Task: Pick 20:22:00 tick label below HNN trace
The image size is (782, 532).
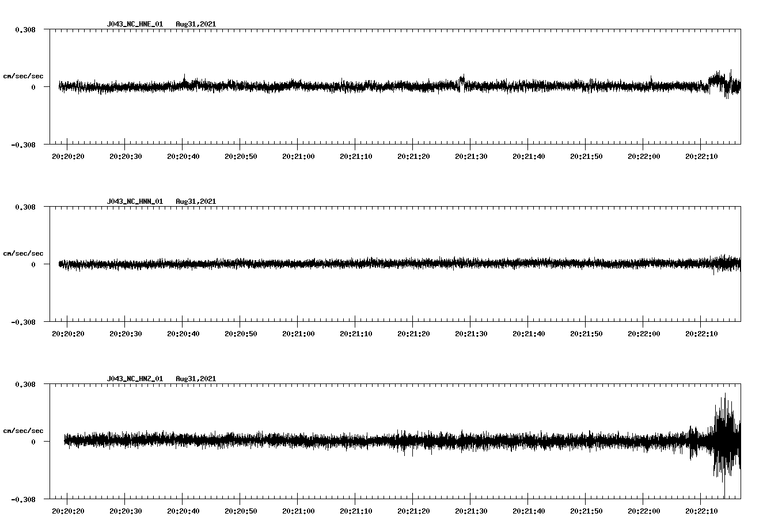Action: point(644,333)
